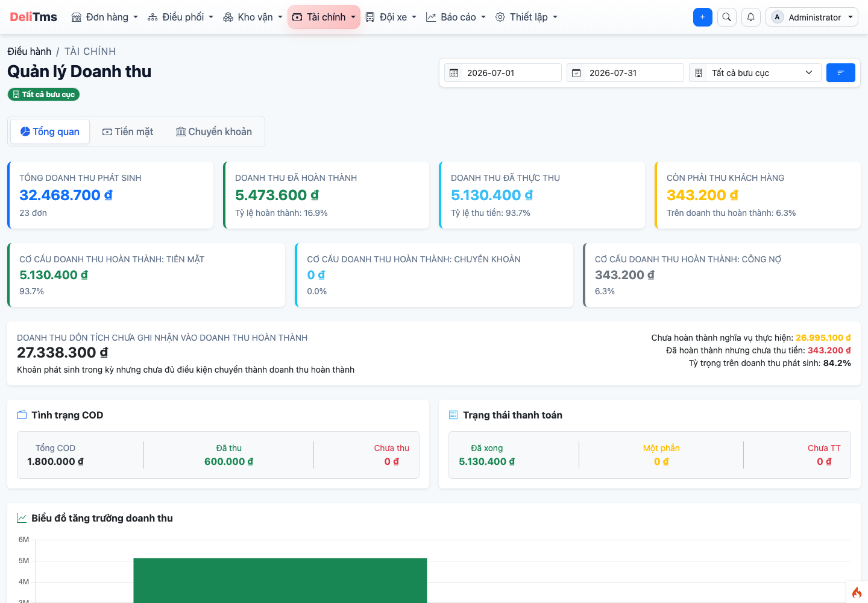Click the yellow 26.995.100 đ amount

point(823,338)
